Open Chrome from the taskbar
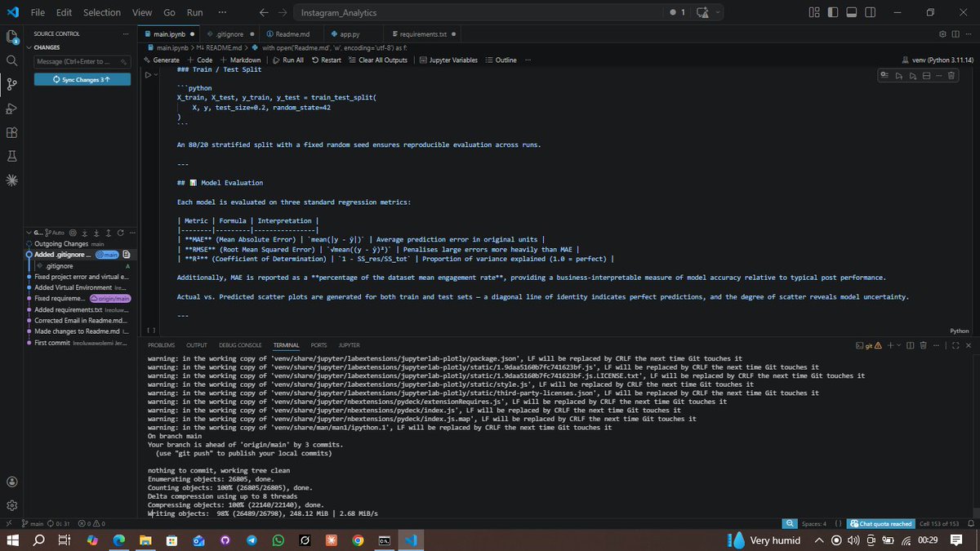The image size is (980, 551). pos(358,540)
